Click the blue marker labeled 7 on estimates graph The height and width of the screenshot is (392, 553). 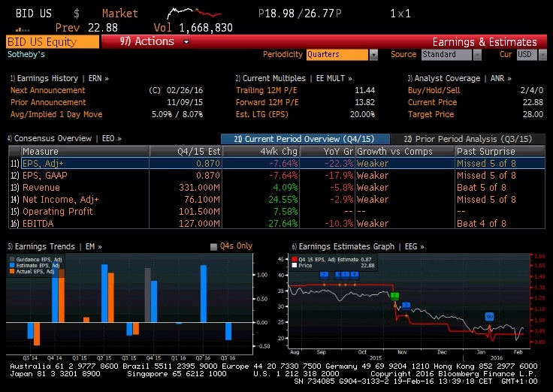[x=324, y=275]
